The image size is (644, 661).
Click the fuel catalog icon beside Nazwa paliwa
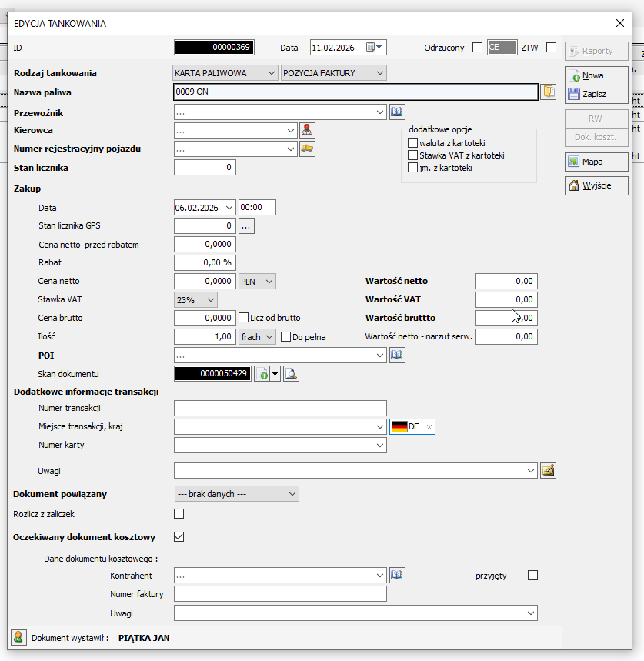(548, 92)
